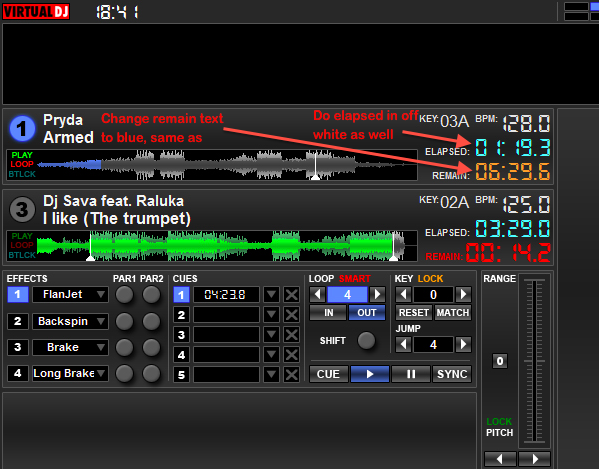599x469 pixels.
Task: Click the pitch range fader
Action: (x=534, y=361)
